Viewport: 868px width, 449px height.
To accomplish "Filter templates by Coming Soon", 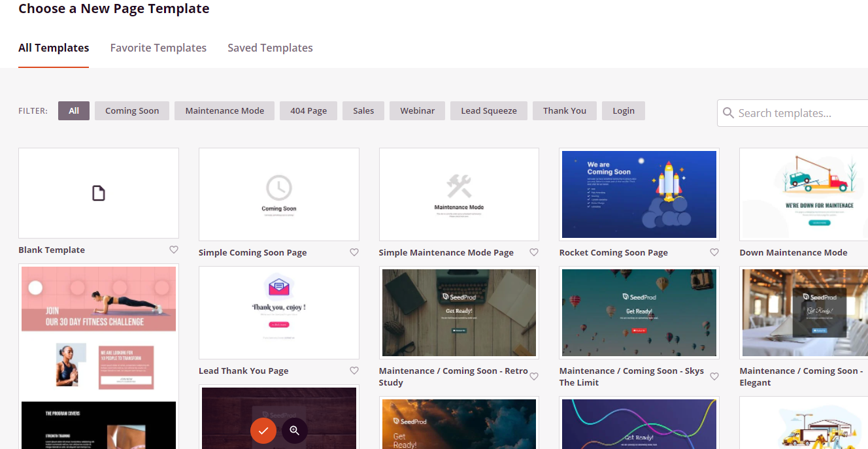I will coord(132,110).
